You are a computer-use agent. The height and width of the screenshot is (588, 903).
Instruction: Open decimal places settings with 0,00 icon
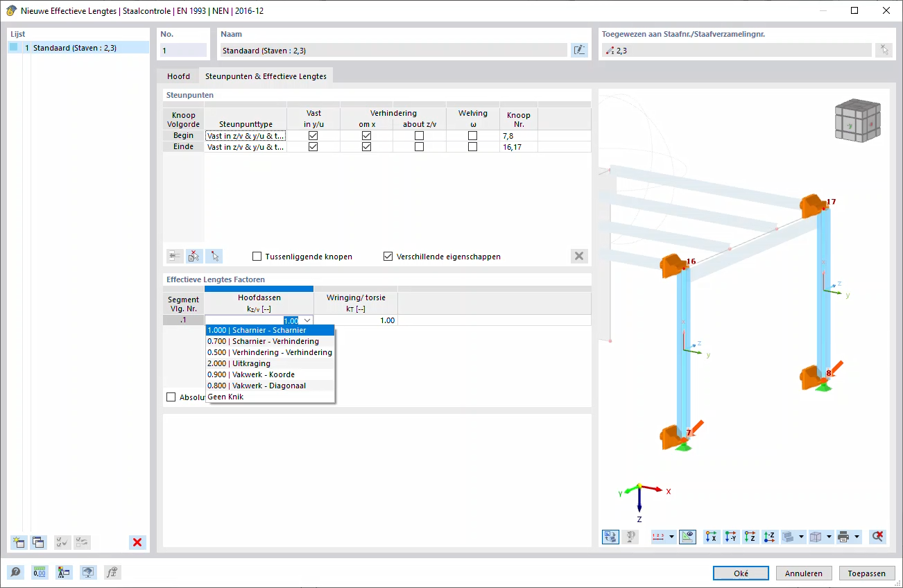click(40, 572)
